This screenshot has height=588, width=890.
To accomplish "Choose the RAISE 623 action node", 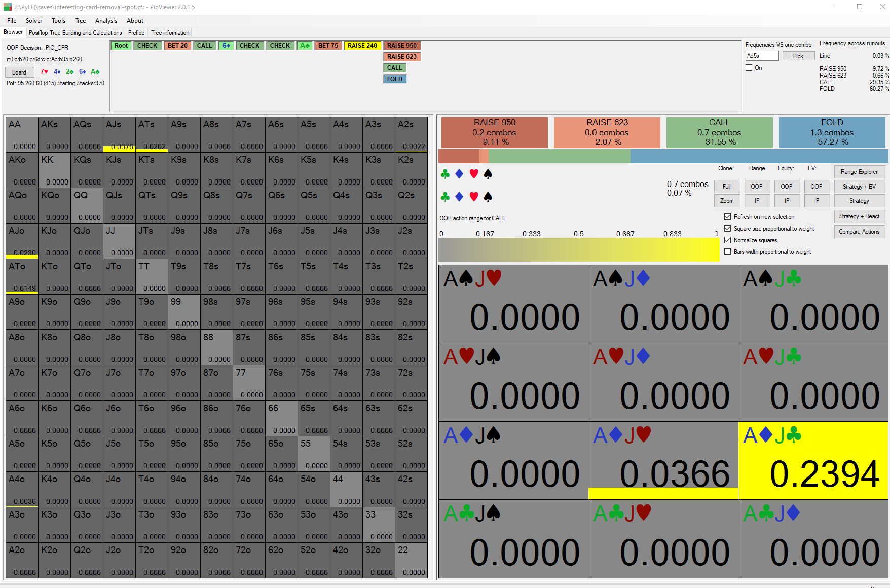I will pyautogui.click(x=402, y=57).
